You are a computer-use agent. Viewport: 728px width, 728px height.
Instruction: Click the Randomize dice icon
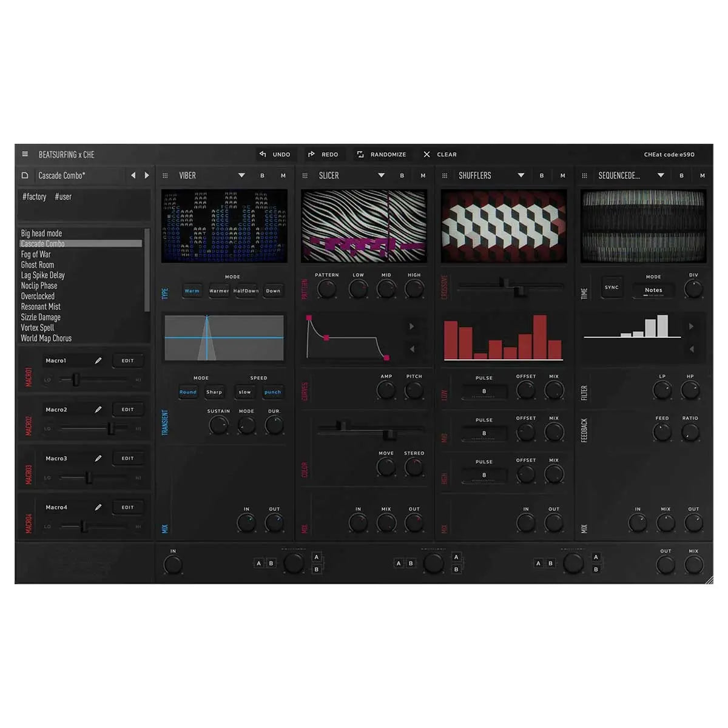(x=360, y=154)
